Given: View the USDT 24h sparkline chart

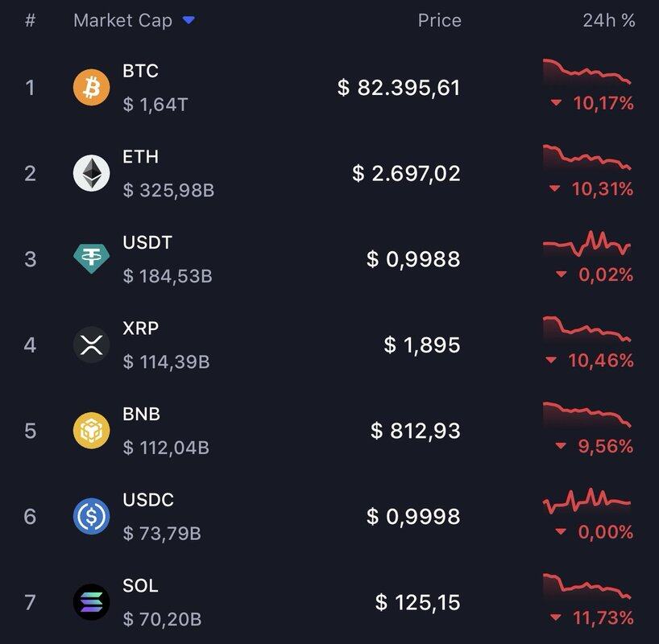Looking at the screenshot, I should click(x=586, y=243).
